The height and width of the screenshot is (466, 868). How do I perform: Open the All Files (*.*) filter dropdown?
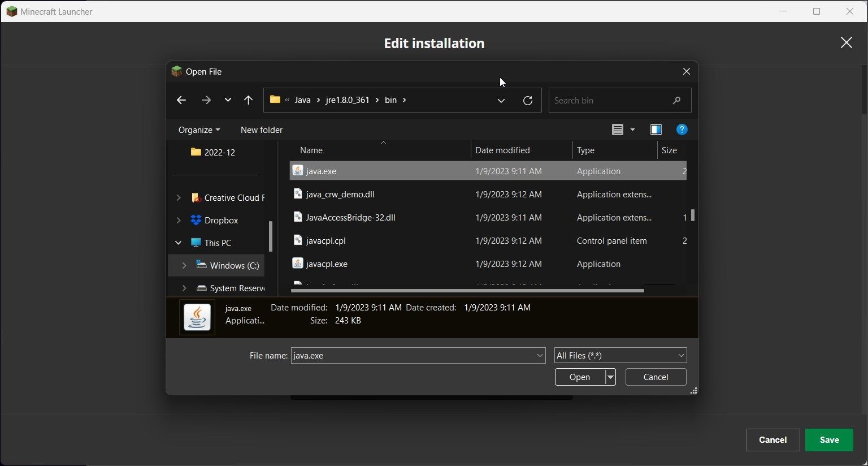tap(620, 356)
